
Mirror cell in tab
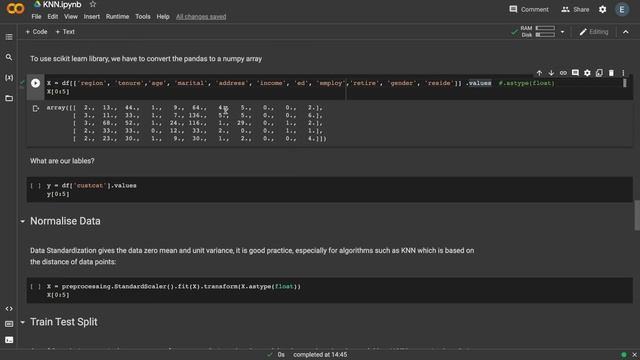(x=599, y=73)
